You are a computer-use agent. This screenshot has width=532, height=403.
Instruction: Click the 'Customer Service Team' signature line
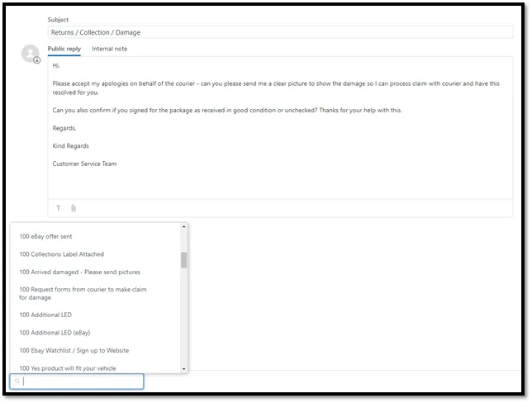[84, 164]
